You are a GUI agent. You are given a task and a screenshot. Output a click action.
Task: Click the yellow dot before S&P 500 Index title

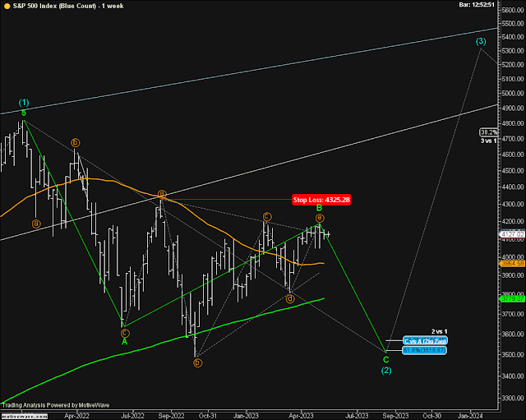[7, 6]
